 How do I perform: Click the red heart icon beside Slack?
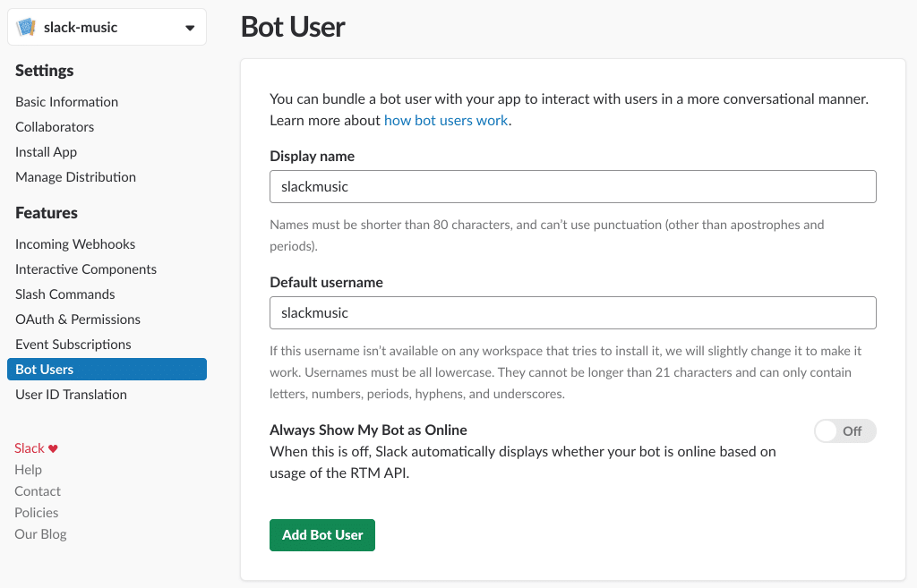[x=53, y=448]
